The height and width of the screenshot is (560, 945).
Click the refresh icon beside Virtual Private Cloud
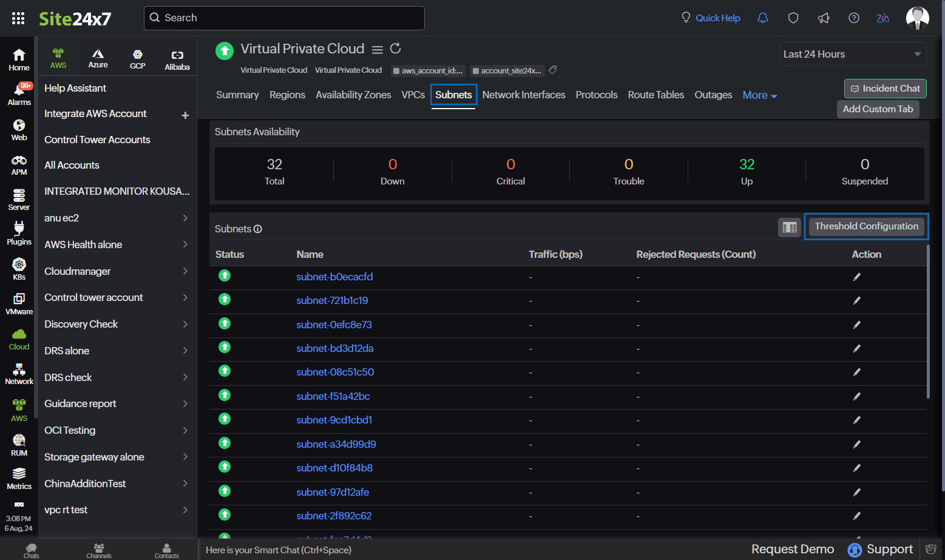(x=395, y=49)
